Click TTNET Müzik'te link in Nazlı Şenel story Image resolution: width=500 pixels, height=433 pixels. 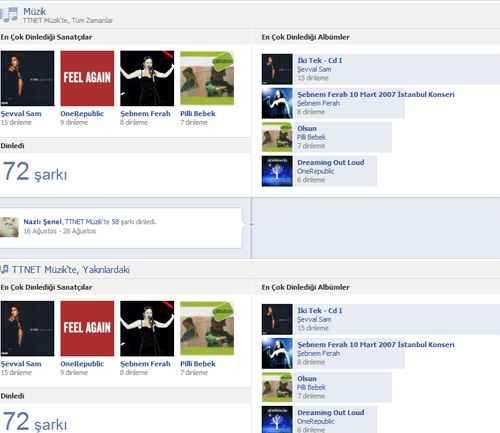pos(87,222)
